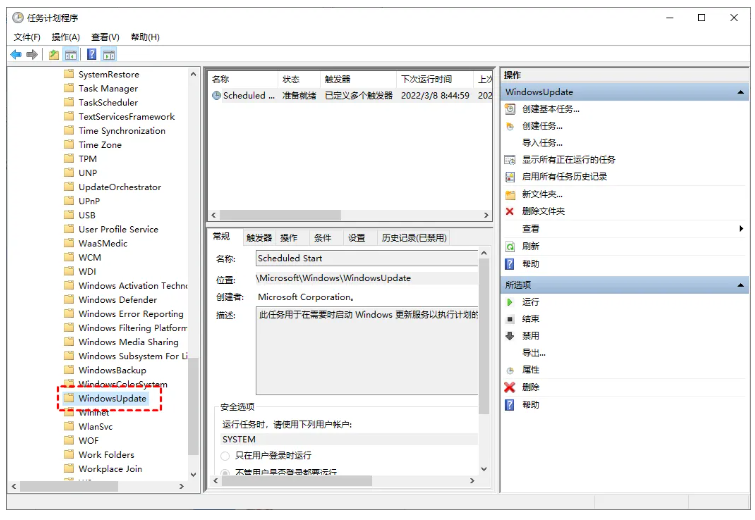Collapse the WindowsUpdate actions section

[741, 92]
